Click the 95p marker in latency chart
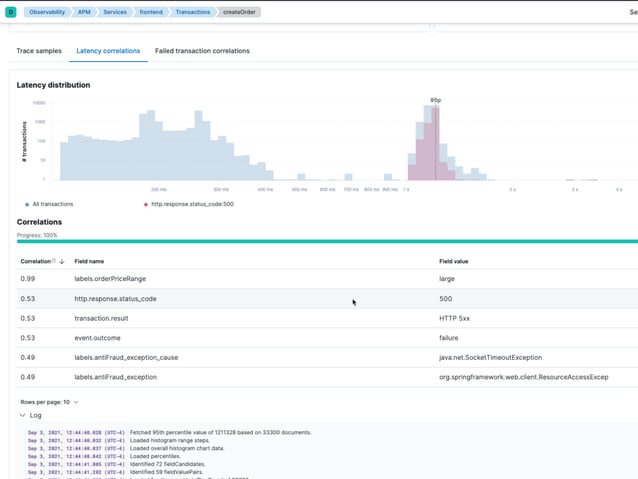The height and width of the screenshot is (479, 638). point(435,101)
